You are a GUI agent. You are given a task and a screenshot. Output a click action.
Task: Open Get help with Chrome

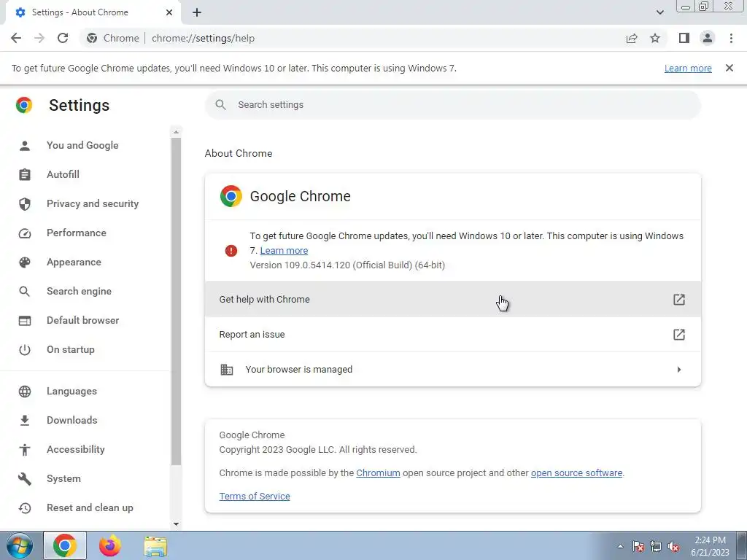coord(452,300)
